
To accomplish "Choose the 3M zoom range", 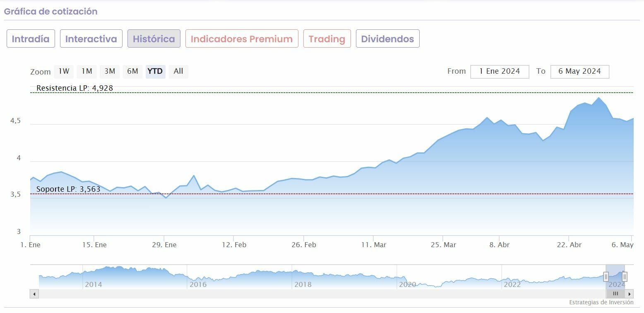I will point(110,71).
